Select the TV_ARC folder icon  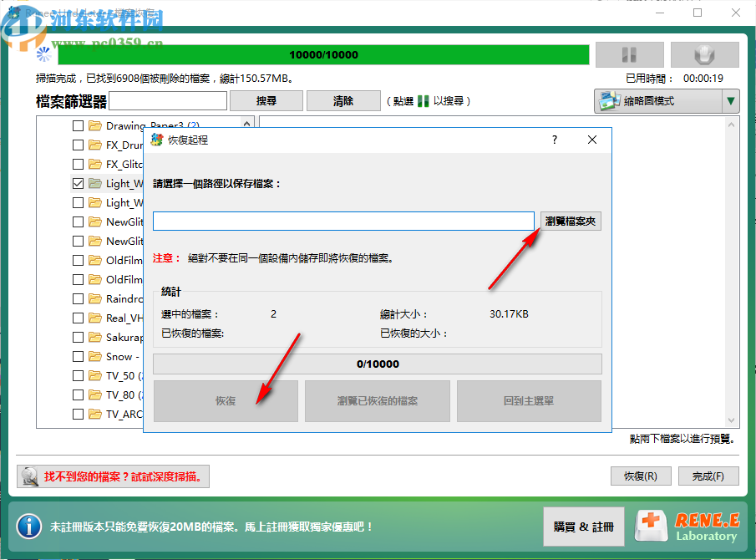pyautogui.click(x=95, y=414)
